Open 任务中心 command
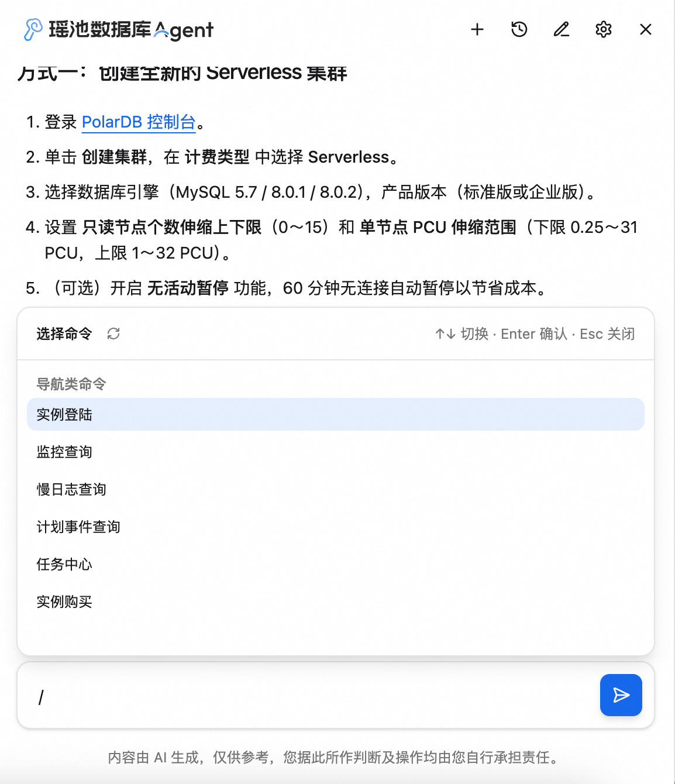675x784 pixels. (x=64, y=564)
